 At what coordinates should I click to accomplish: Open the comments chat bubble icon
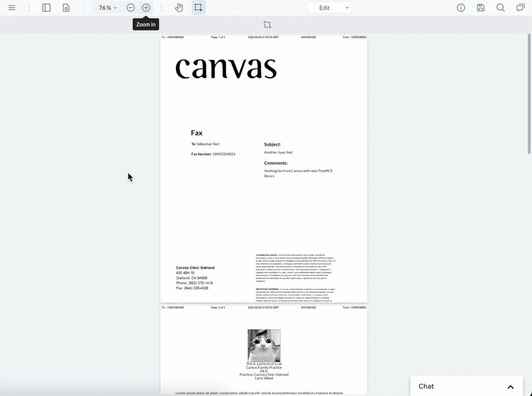(x=520, y=8)
